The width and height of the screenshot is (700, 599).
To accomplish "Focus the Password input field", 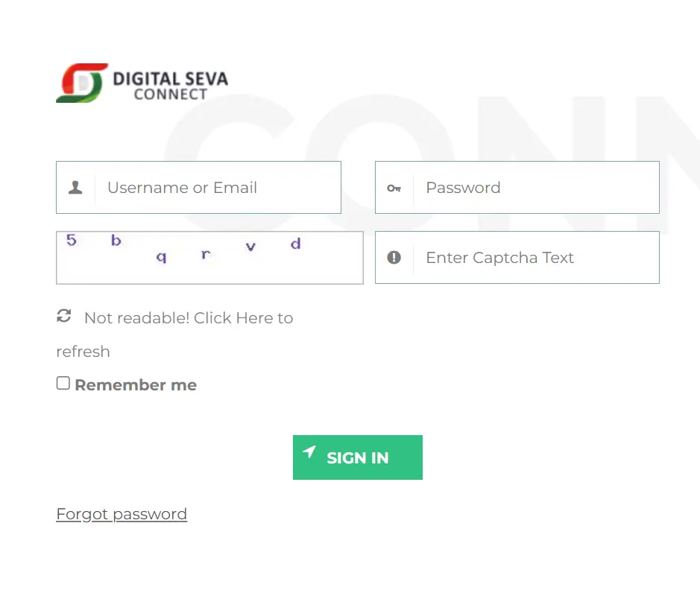I will (x=537, y=188).
